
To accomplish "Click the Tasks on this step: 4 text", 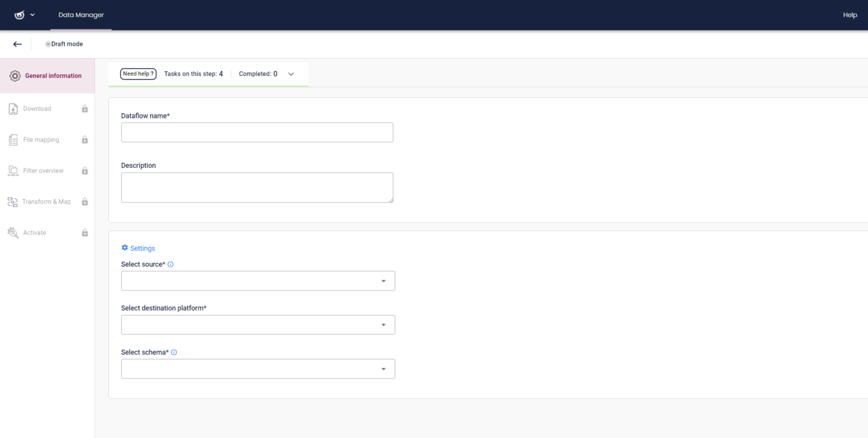I will click(x=193, y=74).
